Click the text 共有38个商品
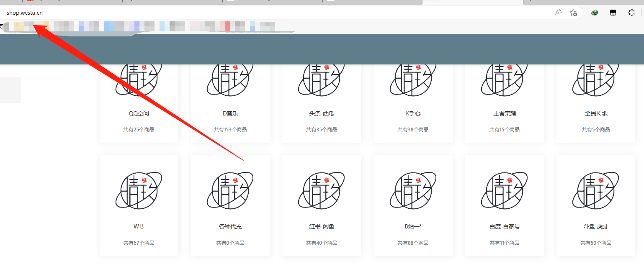The image size is (644, 264). pos(413,130)
